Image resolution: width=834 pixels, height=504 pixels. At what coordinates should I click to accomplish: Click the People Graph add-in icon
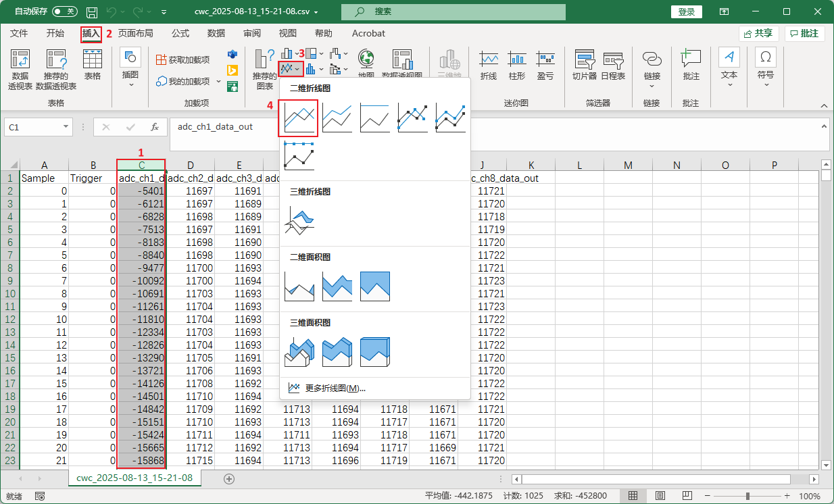pos(232,86)
